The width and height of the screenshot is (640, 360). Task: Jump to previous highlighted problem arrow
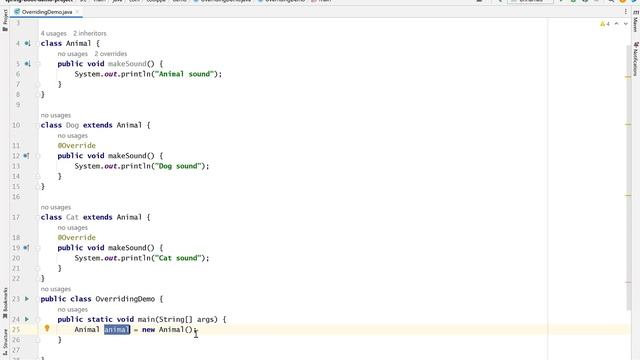tap(616, 24)
